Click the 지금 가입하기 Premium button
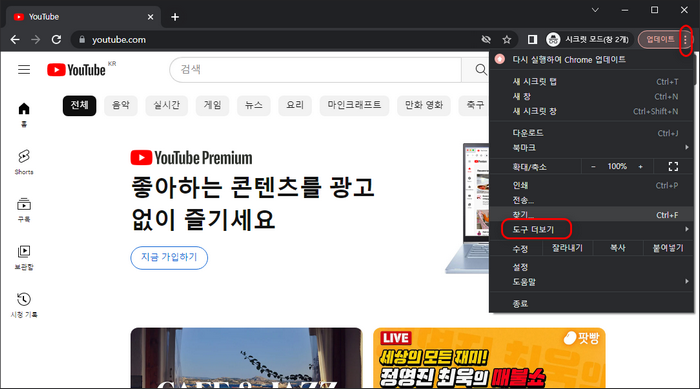 [x=169, y=258]
